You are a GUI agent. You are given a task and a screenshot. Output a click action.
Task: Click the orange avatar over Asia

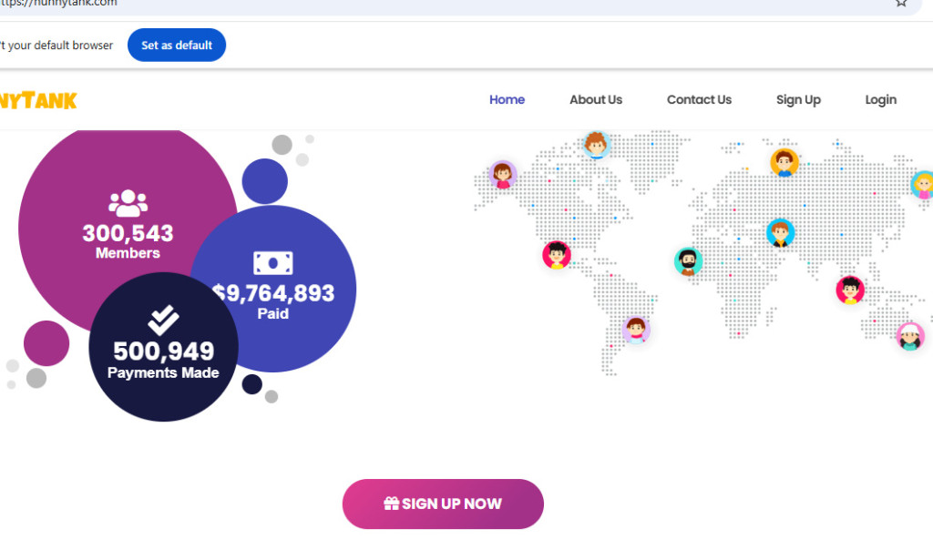[784, 161]
